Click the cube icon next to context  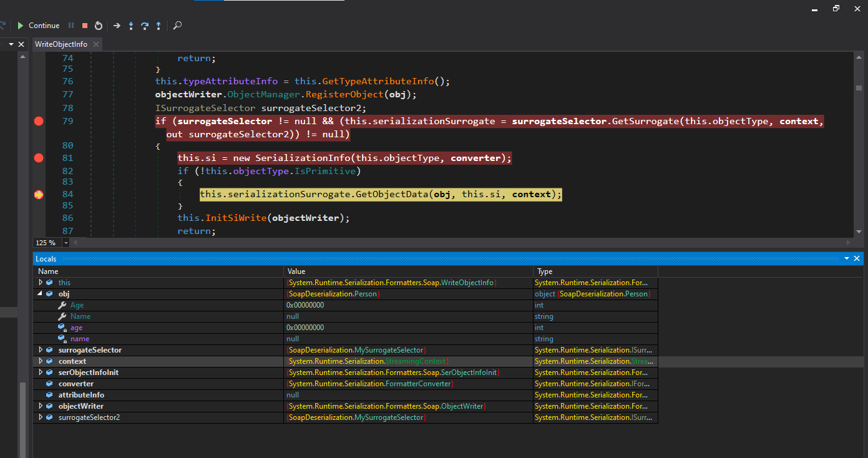(x=51, y=361)
